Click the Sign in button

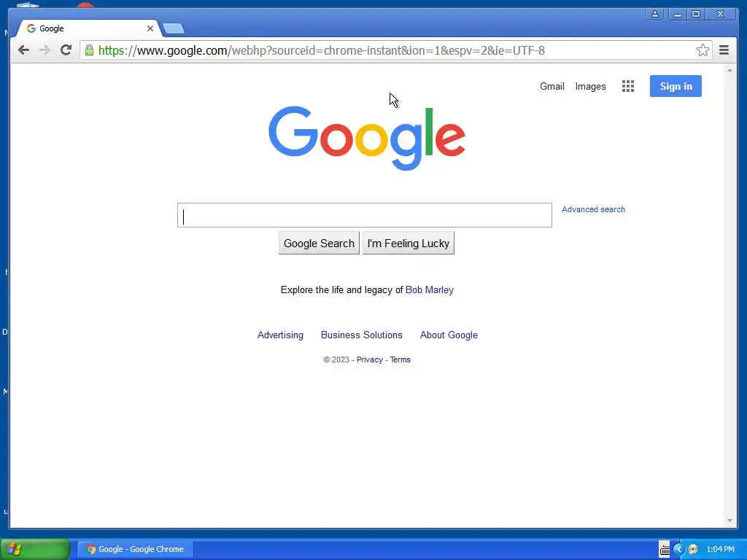[676, 86]
